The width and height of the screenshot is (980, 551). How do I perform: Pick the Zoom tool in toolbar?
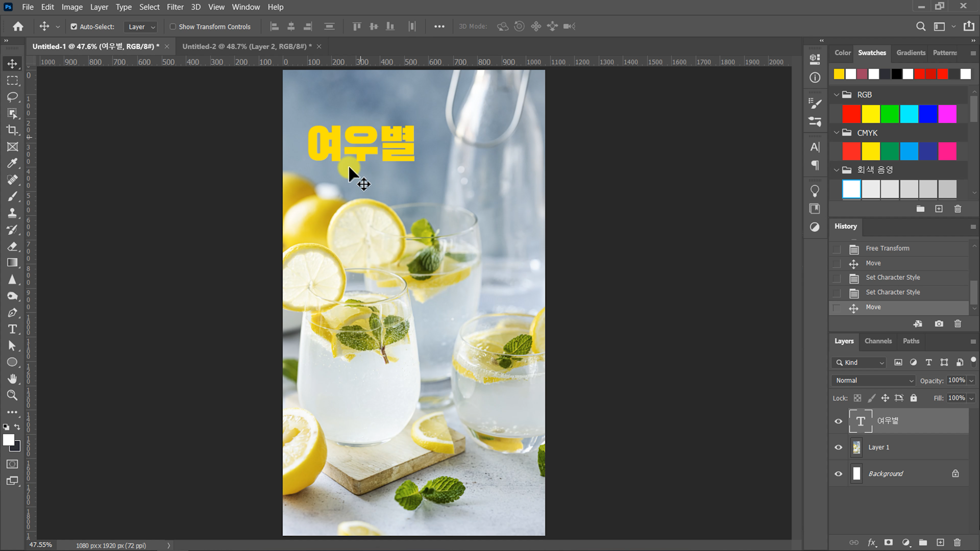pyautogui.click(x=12, y=395)
